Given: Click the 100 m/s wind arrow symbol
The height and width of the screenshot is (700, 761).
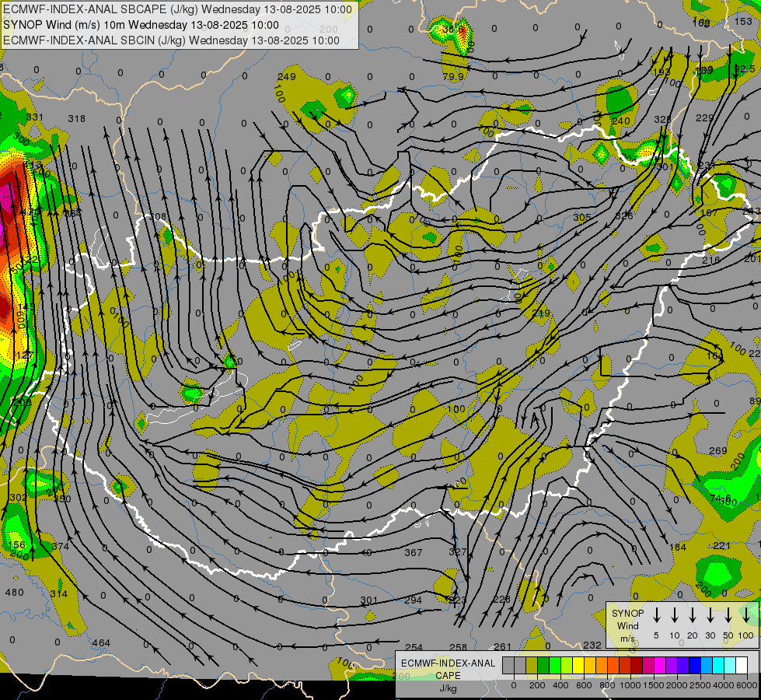Looking at the screenshot, I should [746, 615].
